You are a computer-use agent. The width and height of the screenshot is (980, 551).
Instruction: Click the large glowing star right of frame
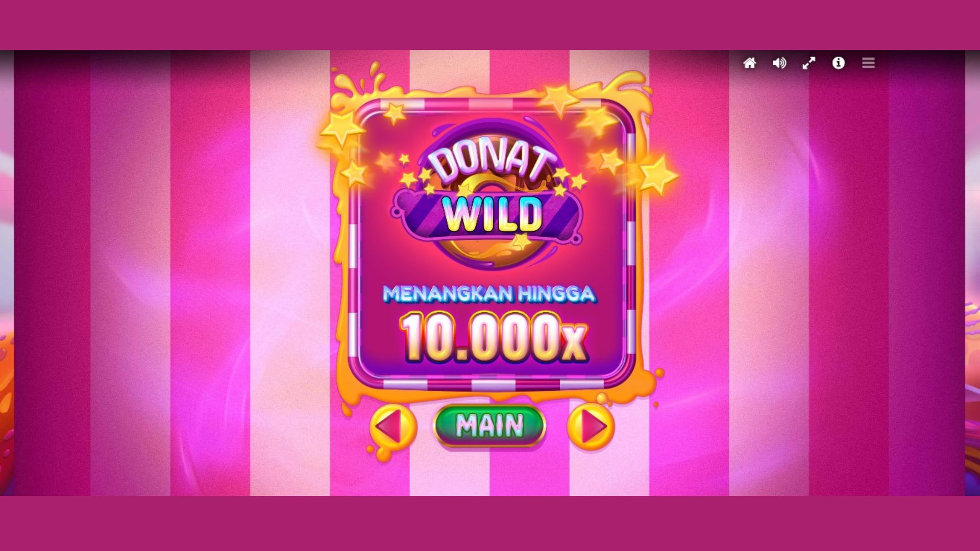[x=657, y=175]
